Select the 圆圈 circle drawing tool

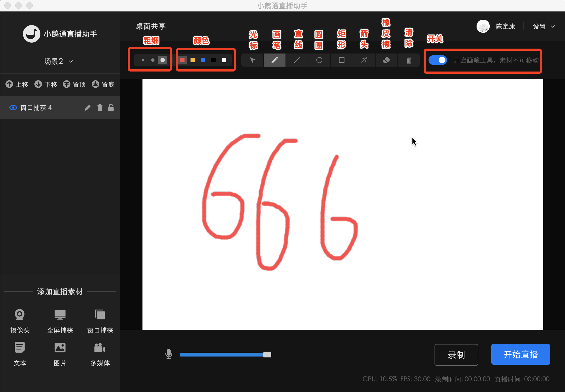coord(319,60)
